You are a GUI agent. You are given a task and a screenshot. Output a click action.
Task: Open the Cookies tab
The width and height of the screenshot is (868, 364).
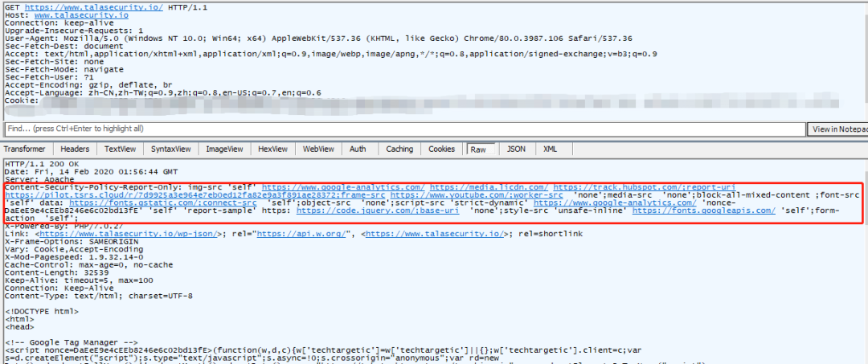(x=442, y=149)
